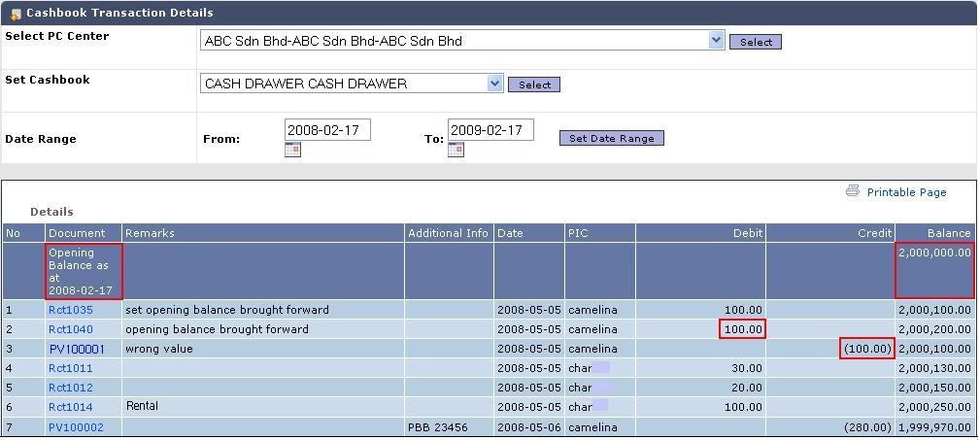
Task: Open the Printable Page link
Action: click(906, 192)
